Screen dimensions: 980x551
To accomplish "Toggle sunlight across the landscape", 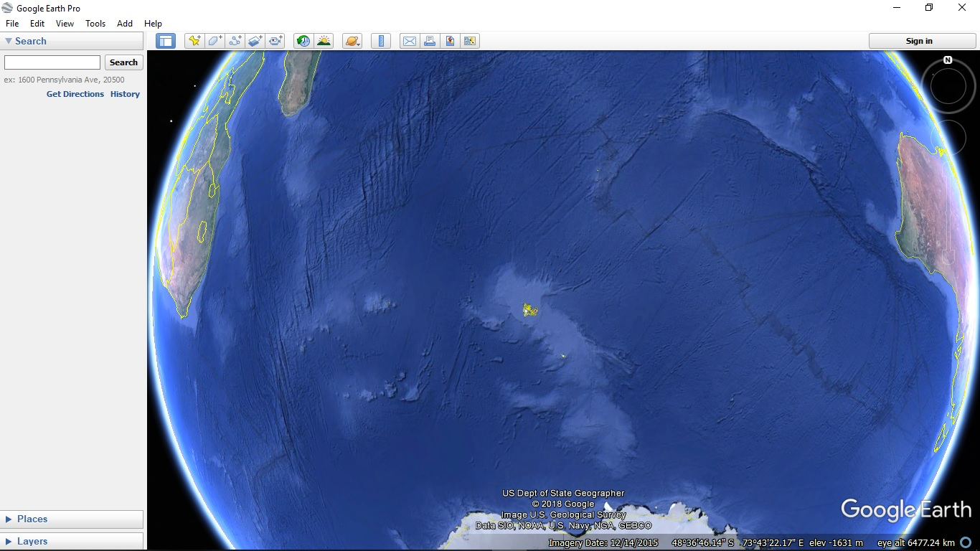I will [324, 41].
